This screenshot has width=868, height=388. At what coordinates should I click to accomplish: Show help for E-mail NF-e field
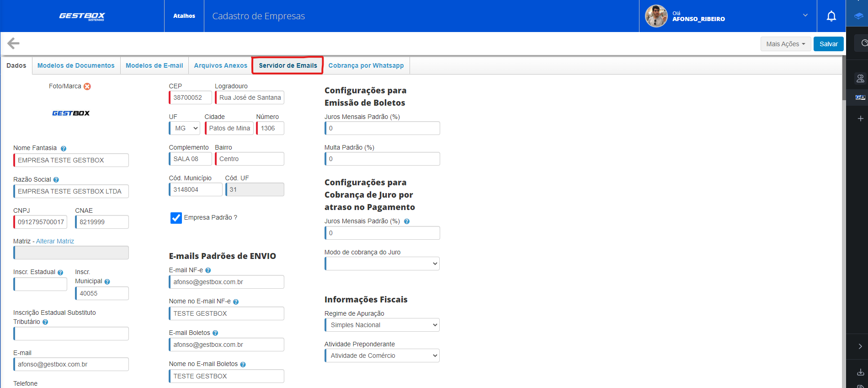point(208,270)
